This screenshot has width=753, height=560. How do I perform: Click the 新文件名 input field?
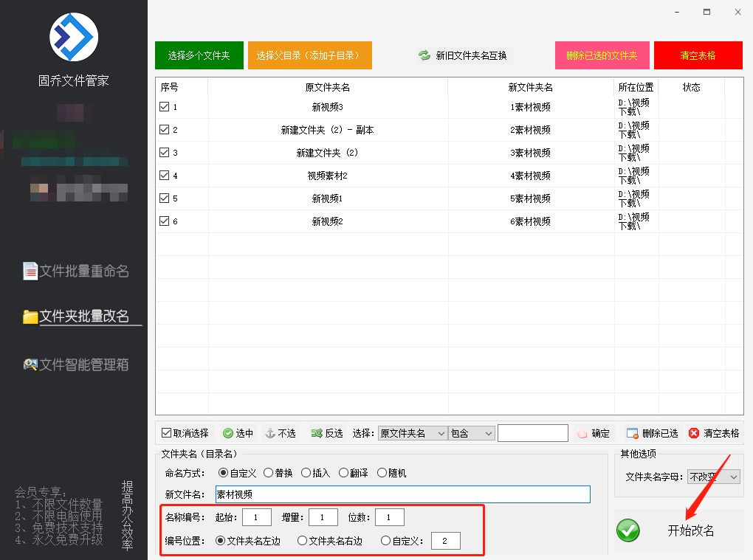tap(402, 494)
